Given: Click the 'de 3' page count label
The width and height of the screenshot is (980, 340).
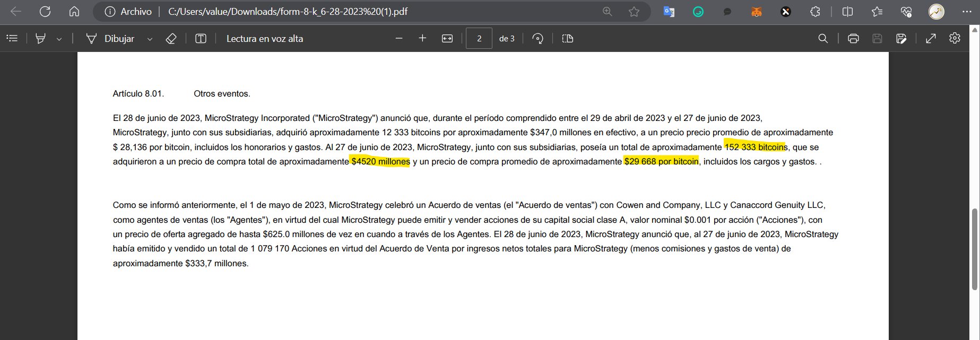Looking at the screenshot, I should [507, 39].
